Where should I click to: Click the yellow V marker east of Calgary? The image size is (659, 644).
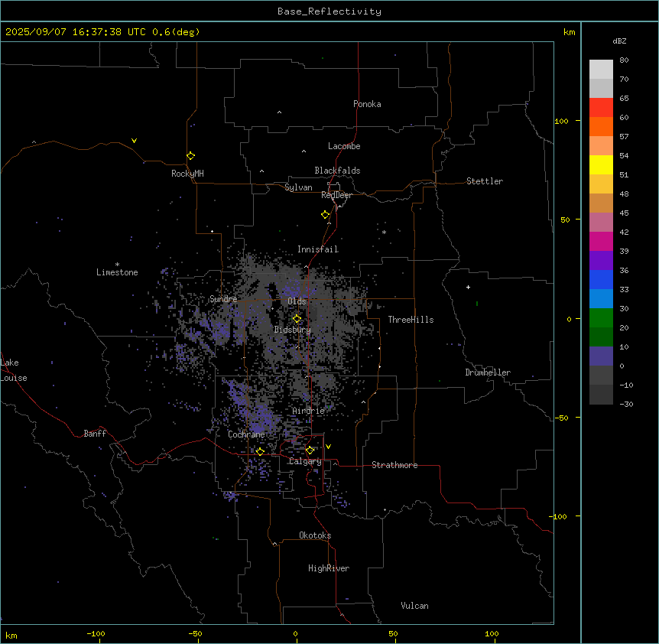pos(328,447)
